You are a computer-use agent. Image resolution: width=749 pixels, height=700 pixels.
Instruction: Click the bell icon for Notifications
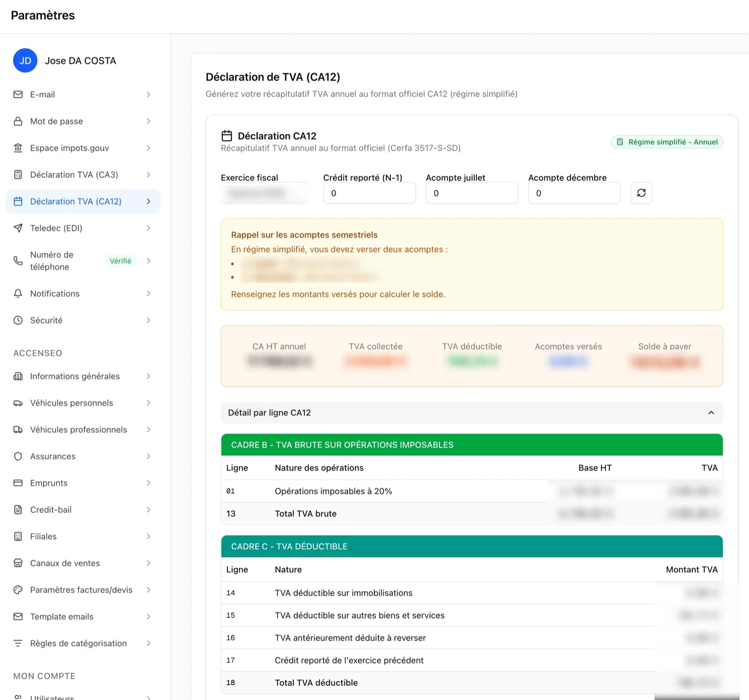point(18,294)
